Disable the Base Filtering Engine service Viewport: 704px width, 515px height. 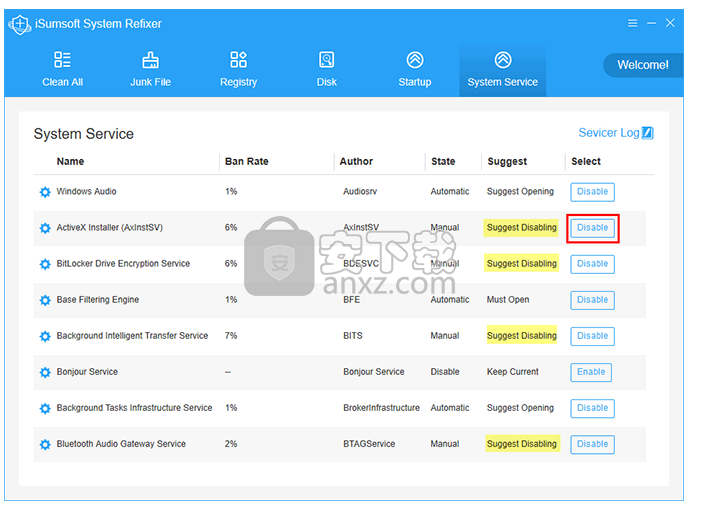coord(592,300)
